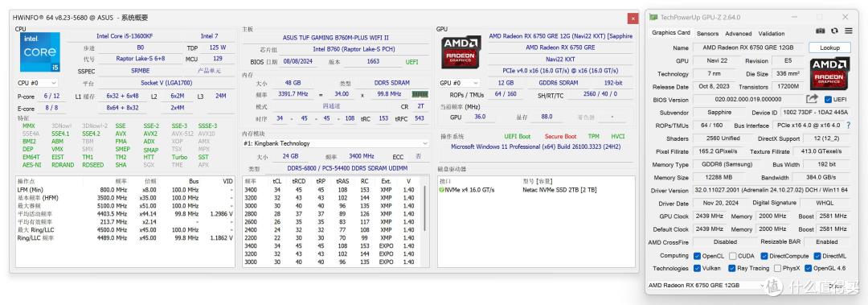Switch to the Graphics Card tab
868x305 pixels.
(670, 33)
